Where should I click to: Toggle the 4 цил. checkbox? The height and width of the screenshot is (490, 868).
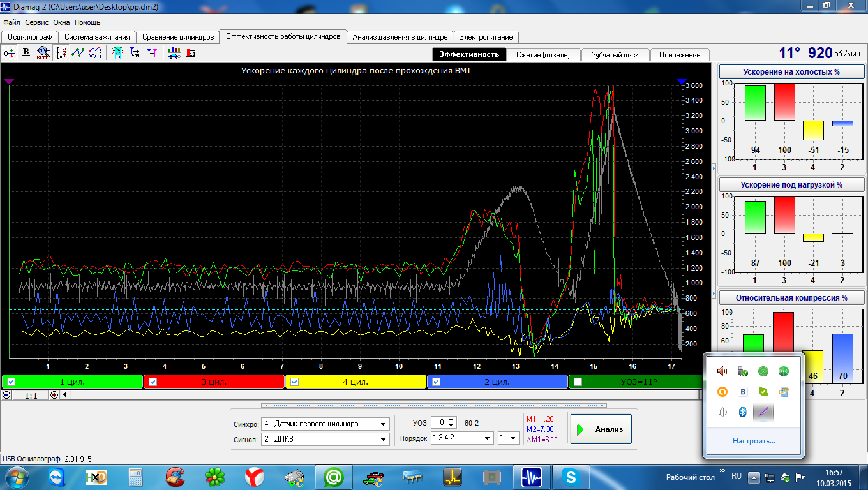[x=294, y=382]
